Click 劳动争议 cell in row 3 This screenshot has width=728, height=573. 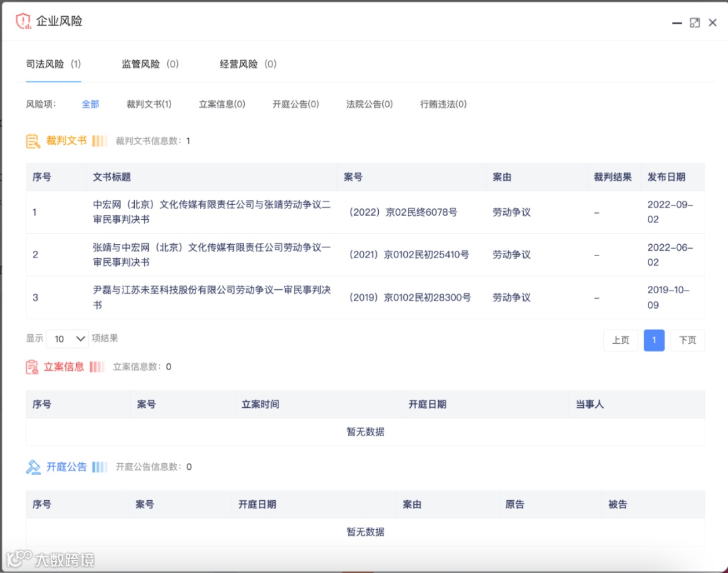tap(512, 298)
